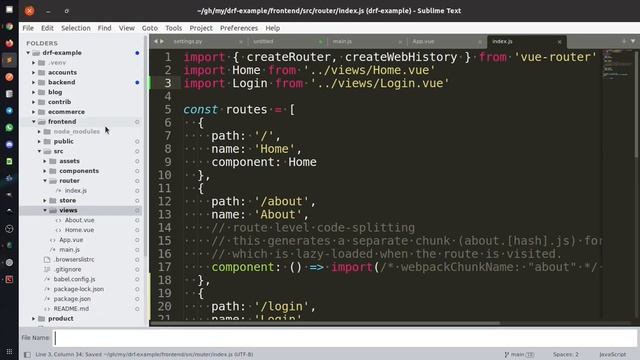Open the Tools menu
This screenshot has width=640, height=360.
coord(173,28)
